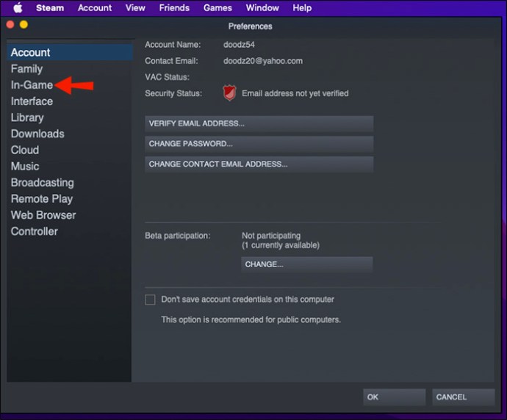The image size is (507, 420).
Task: Select the Account preferences category
Action: [x=70, y=52]
